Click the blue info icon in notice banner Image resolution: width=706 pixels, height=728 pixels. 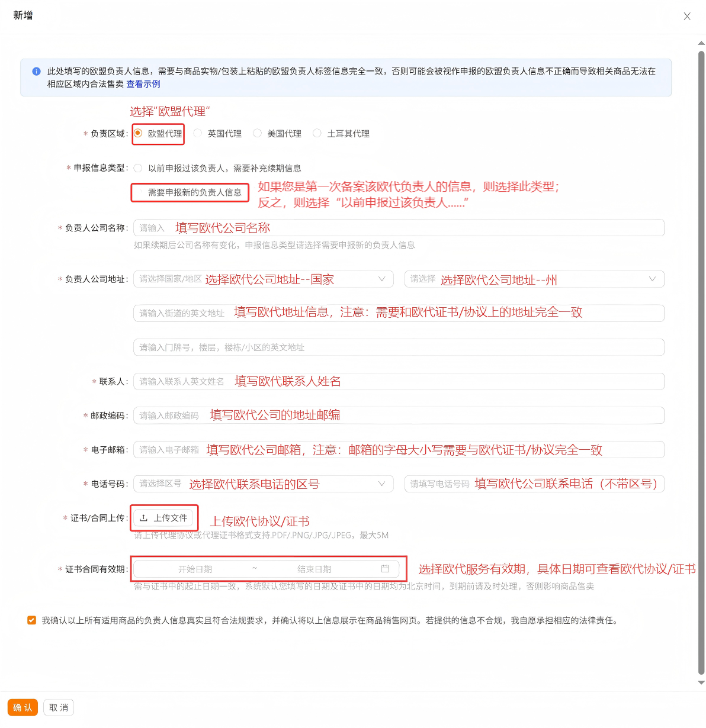tap(36, 71)
